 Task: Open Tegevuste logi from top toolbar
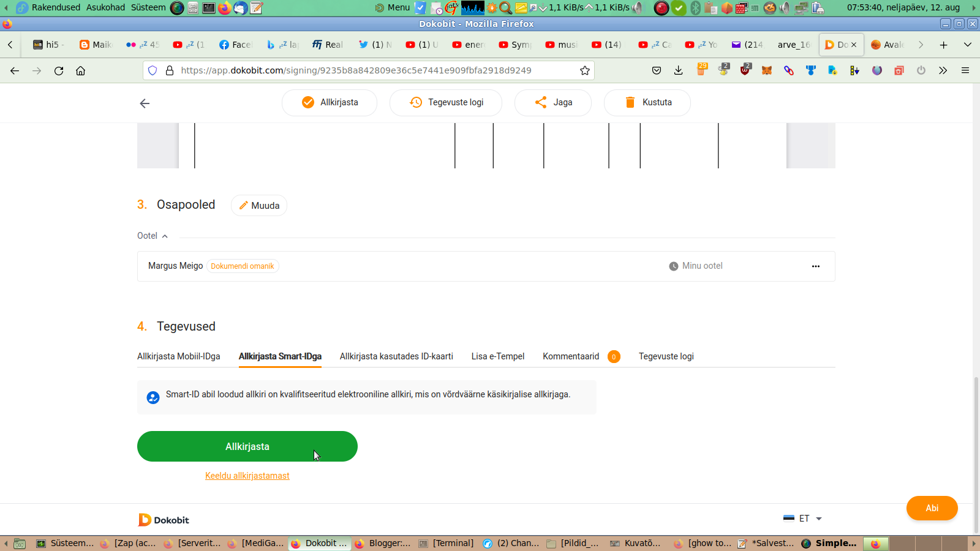(446, 102)
